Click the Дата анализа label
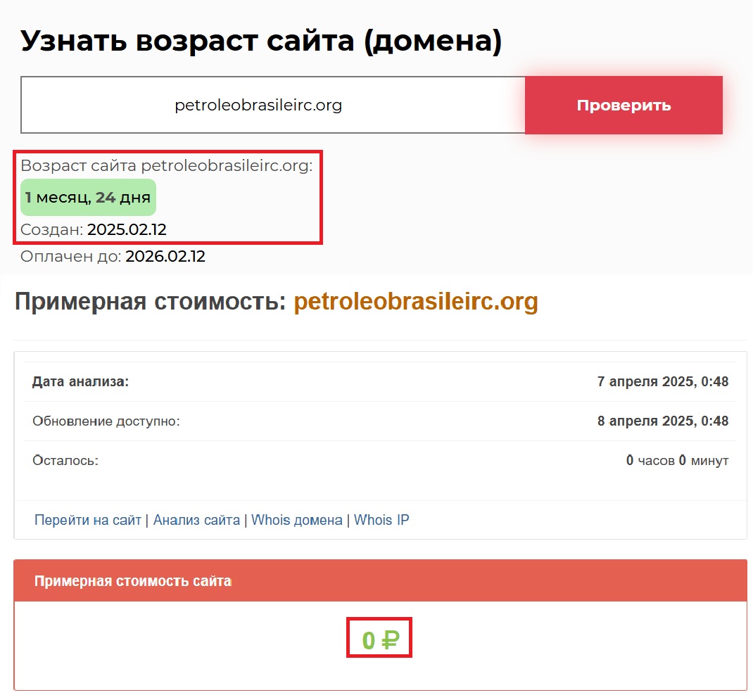753x700 pixels. point(81,382)
